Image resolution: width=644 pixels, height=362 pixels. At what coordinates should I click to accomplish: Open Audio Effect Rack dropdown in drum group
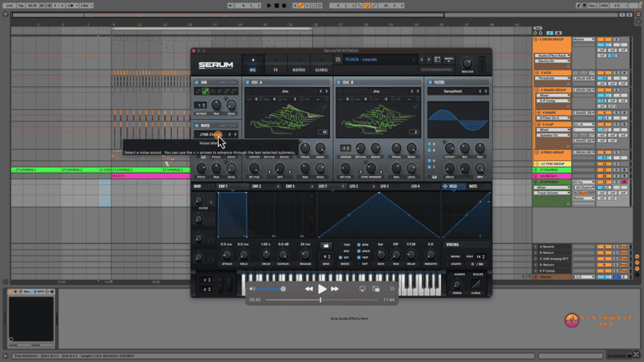point(553,55)
